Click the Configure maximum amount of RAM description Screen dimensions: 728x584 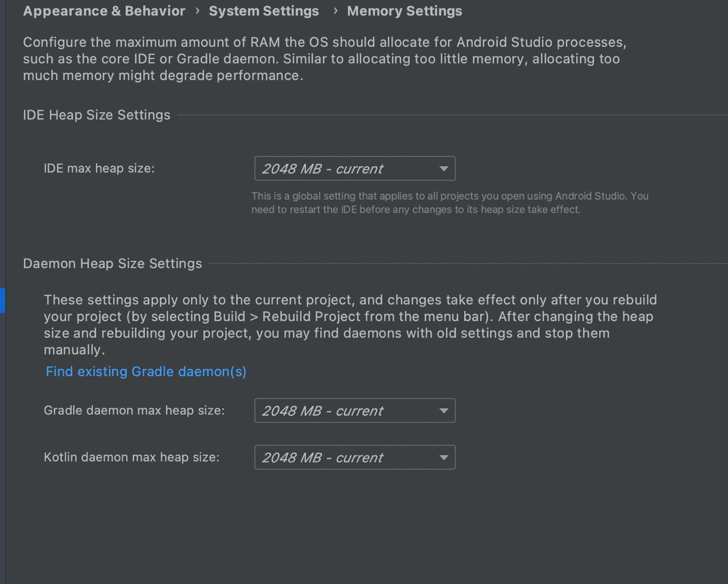tap(325, 59)
